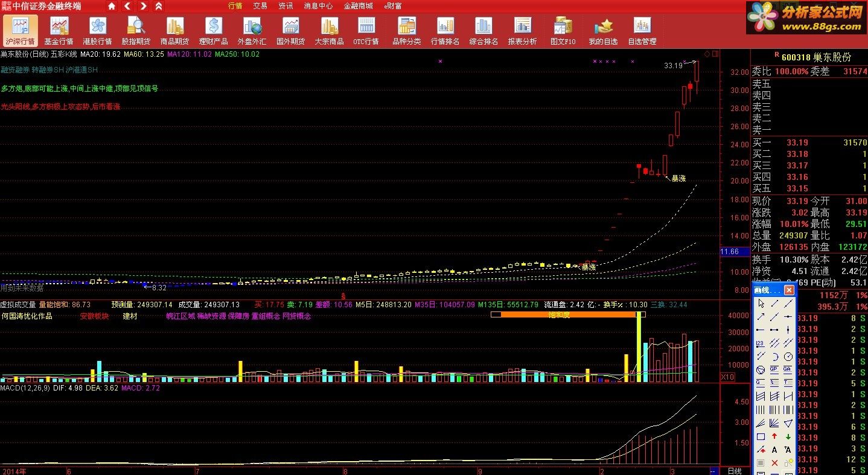This screenshot has width=868, height=475.
Task: Open 股指期货 index futures
Action: coord(136,31)
